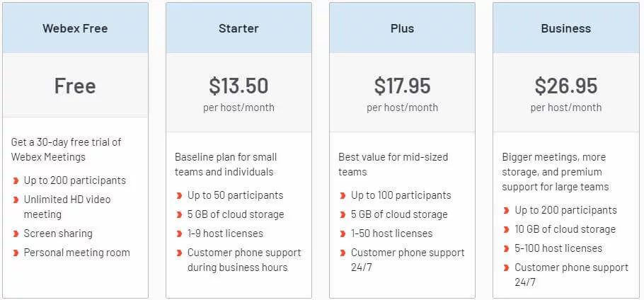Choose the Plus plan header
Viewport: 644px width, 300px height.
(x=402, y=29)
